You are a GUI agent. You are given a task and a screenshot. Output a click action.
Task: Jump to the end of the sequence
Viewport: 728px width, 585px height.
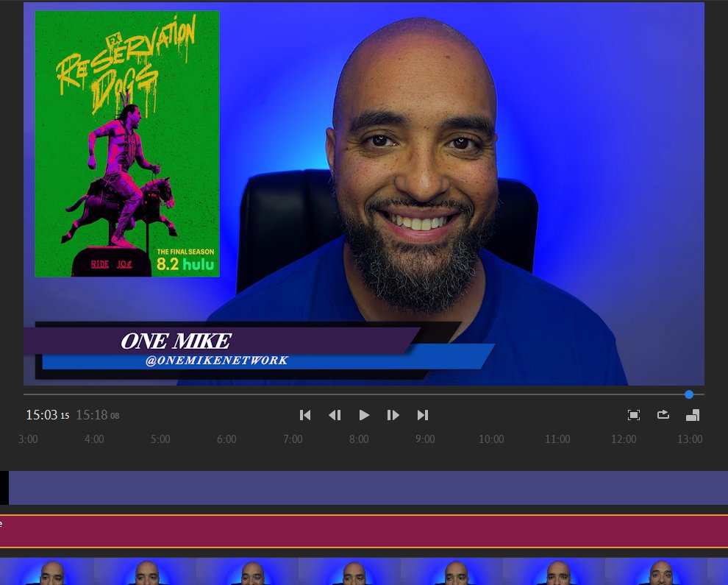[423, 415]
